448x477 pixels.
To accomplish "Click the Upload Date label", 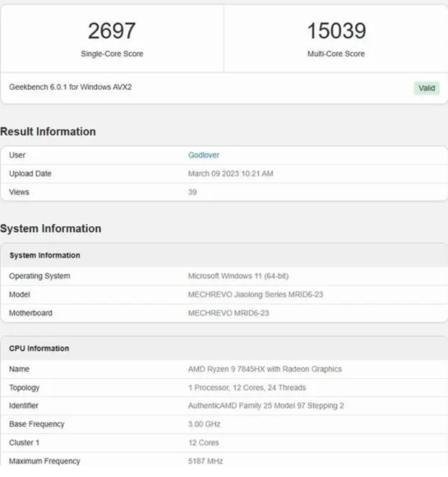I will click(x=30, y=174).
